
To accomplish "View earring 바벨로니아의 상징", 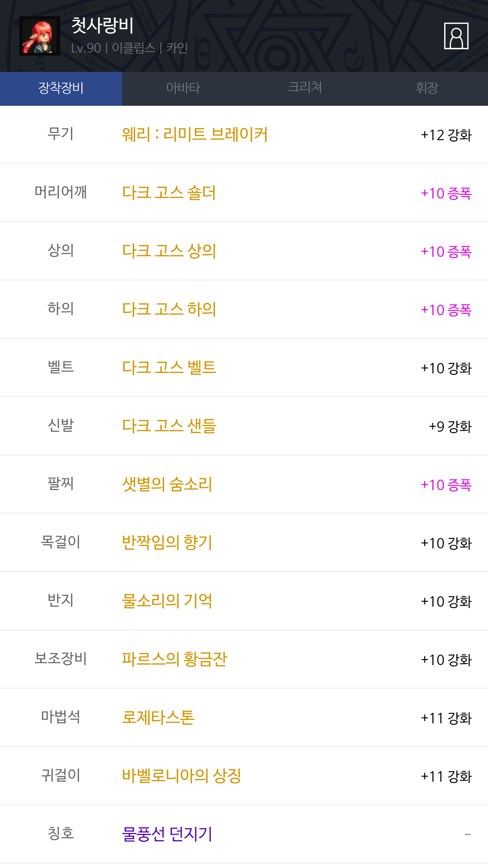I will 181,776.
